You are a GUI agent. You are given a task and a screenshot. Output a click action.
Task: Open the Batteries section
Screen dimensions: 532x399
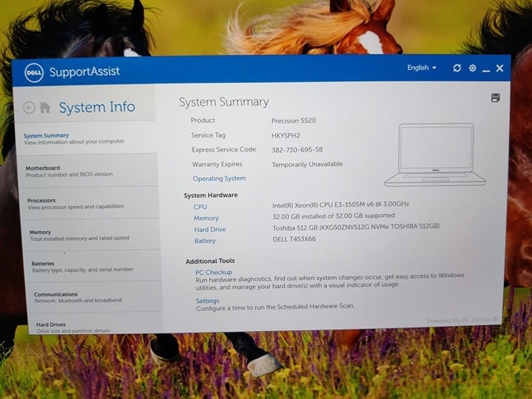coord(93,266)
